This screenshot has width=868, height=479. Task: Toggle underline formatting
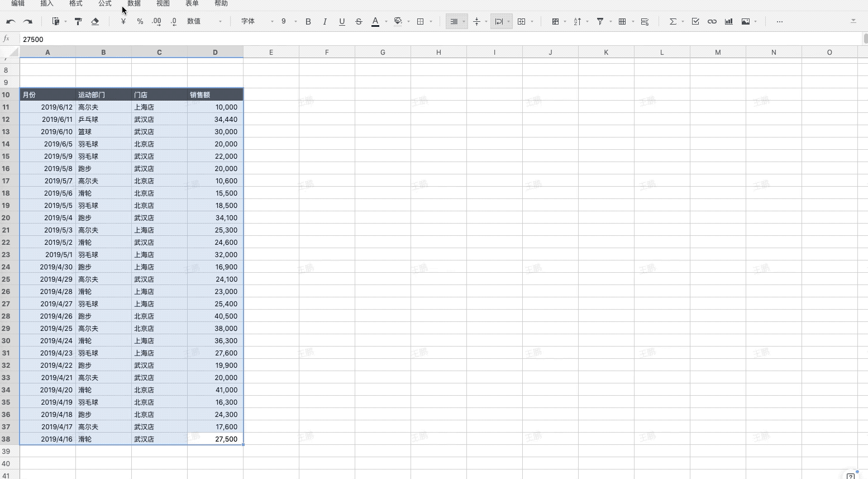click(342, 22)
